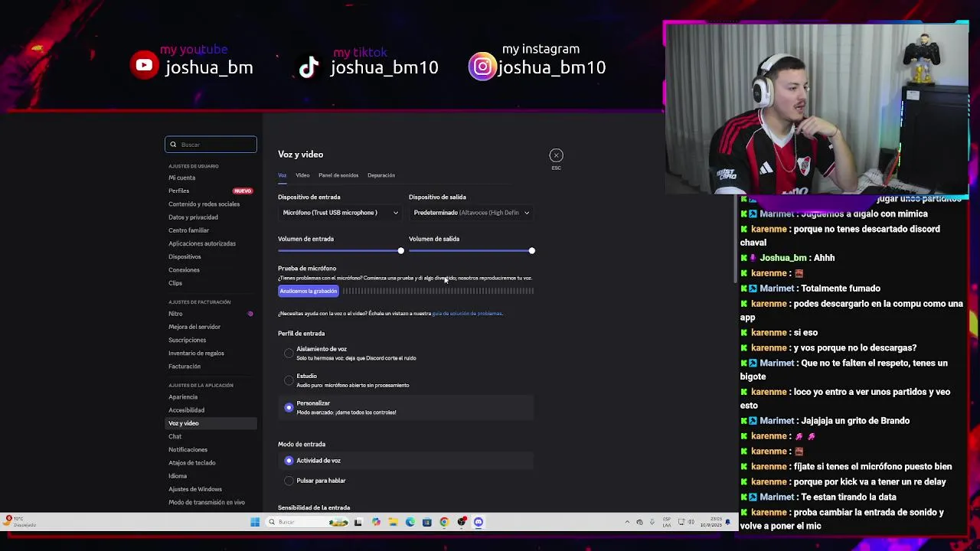The height and width of the screenshot is (551, 980).
Task: Switch to Discord on the taskbar
Action: [x=479, y=522]
